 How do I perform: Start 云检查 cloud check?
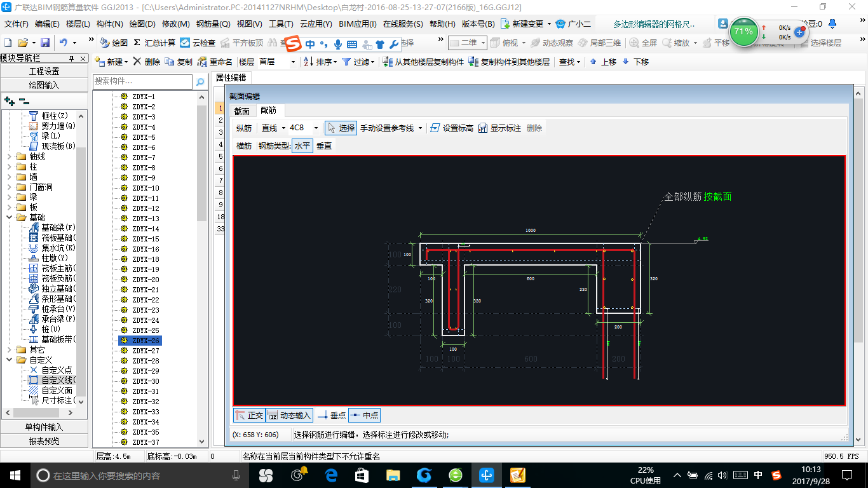pos(198,43)
